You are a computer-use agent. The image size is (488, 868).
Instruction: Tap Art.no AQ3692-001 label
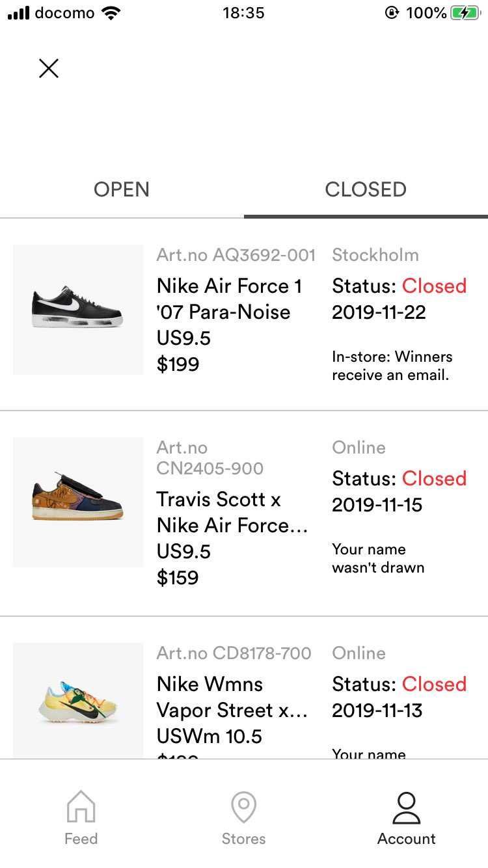pyautogui.click(x=236, y=255)
